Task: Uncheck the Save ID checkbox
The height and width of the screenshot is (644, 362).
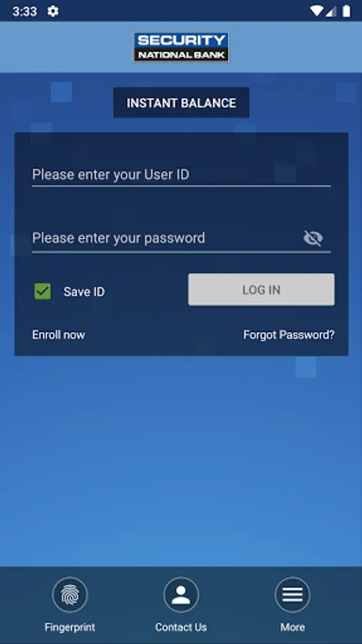Action: point(43,291)
